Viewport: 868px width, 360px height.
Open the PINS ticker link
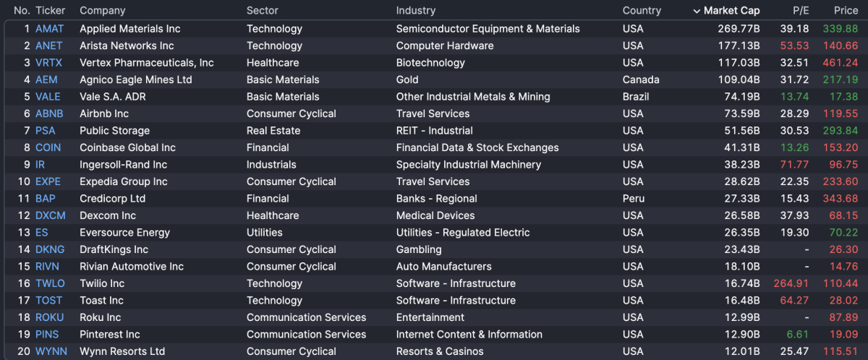[x=47, y=335]
